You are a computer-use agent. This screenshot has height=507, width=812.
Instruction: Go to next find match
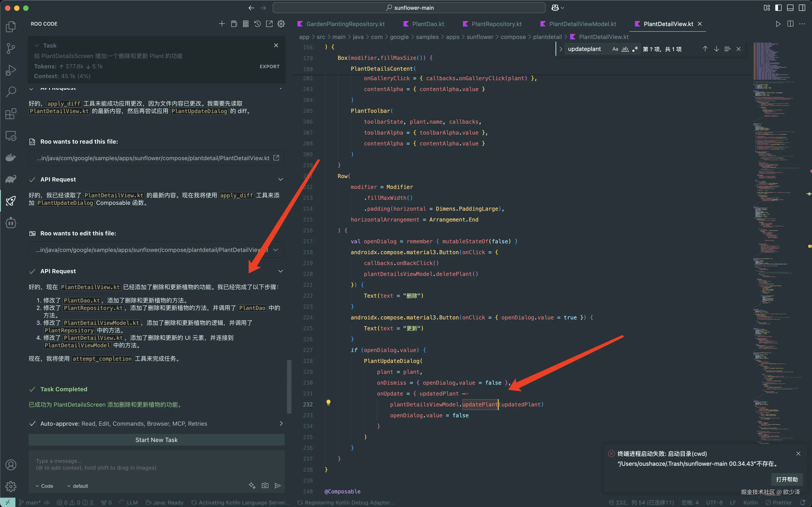point(716,49)
